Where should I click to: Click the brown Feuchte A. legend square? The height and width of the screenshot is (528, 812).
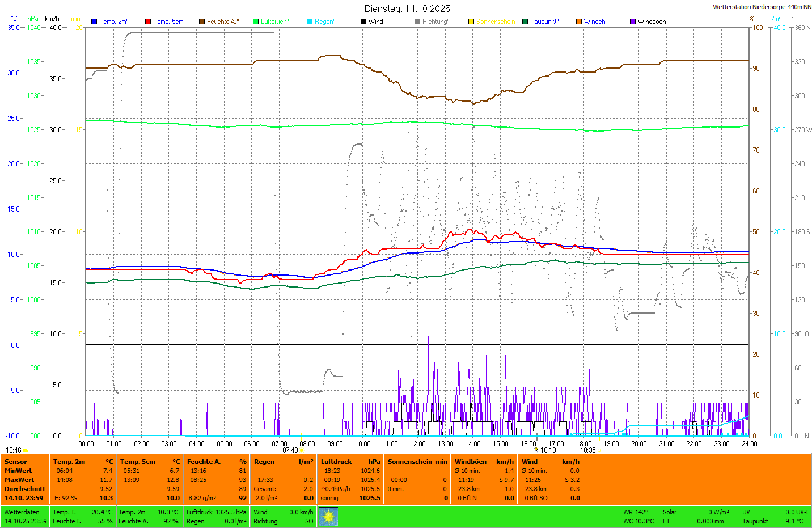point(202,22)
